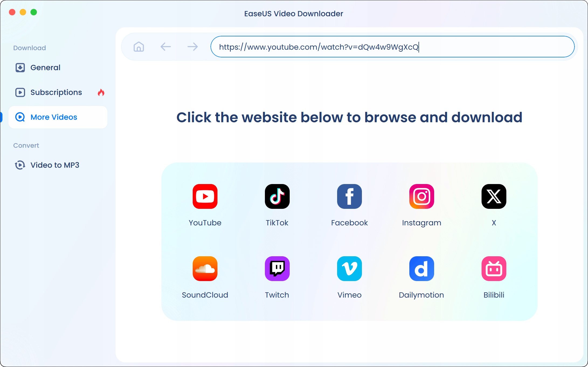Open the YouTube website icon
Image resolution: width=588 pixels, height=367 pixels.
pyautogui.click(x=205, y=196)
